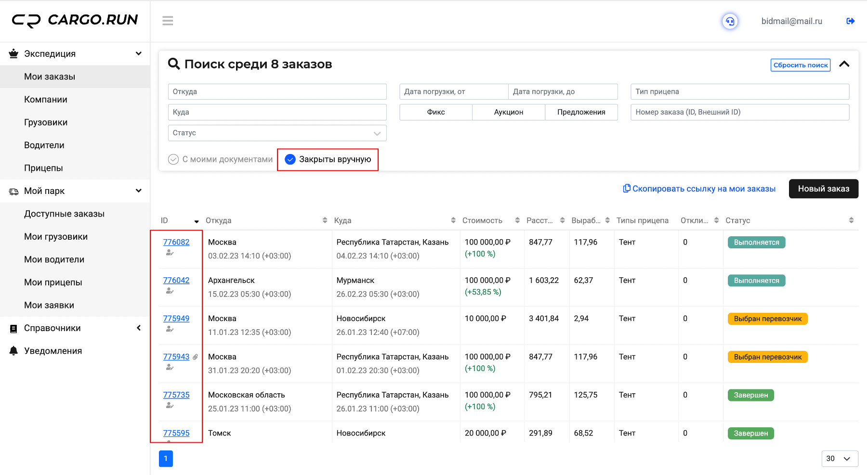Click the bell icon for Уведомления
The image size is (868, 475).
click(13, 351)
